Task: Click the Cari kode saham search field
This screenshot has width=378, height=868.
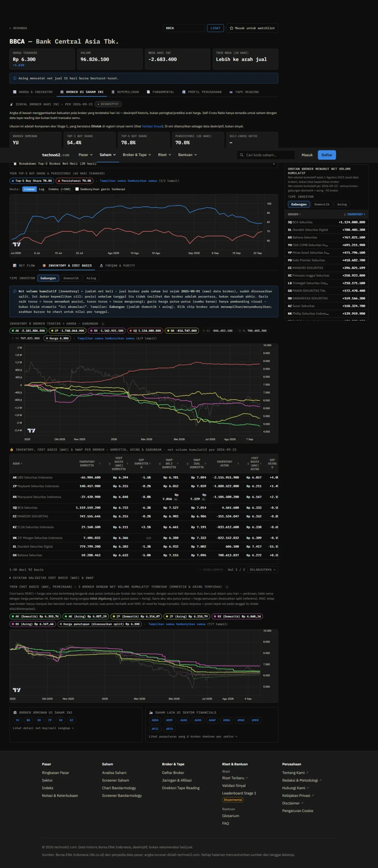Action: (x=266, y=155)
